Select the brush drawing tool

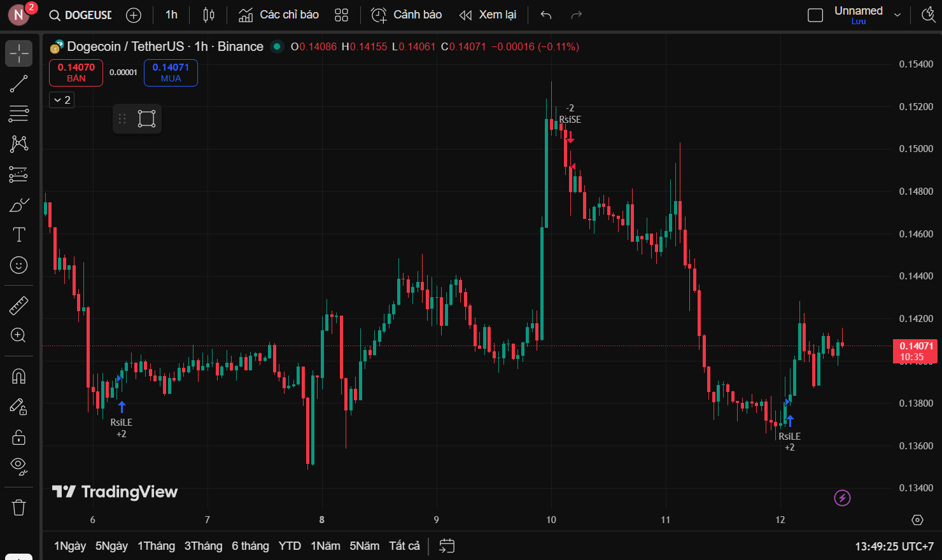pyautogui.click(x=19, y=205)
